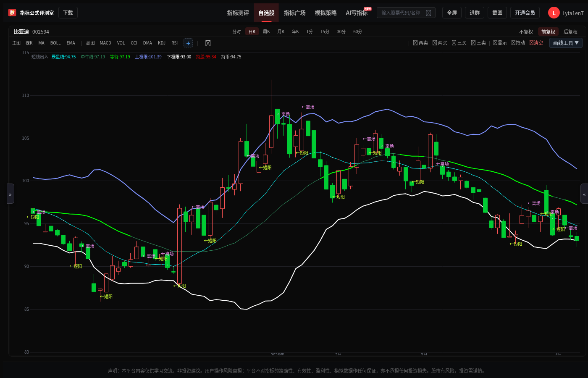The width and height of the screenshot is (588, 378).
Task: Click the 指标公式评测室 site title
Action: tap(37, 13)
